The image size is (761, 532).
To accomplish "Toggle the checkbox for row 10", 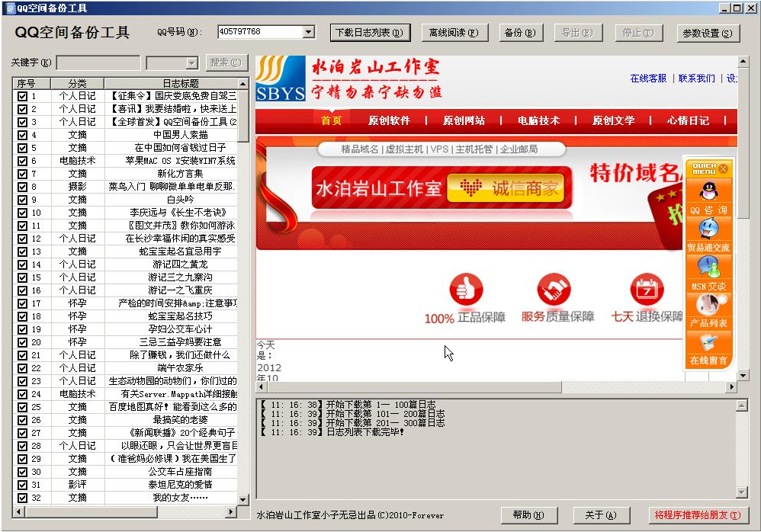I will tap(22, 213).
